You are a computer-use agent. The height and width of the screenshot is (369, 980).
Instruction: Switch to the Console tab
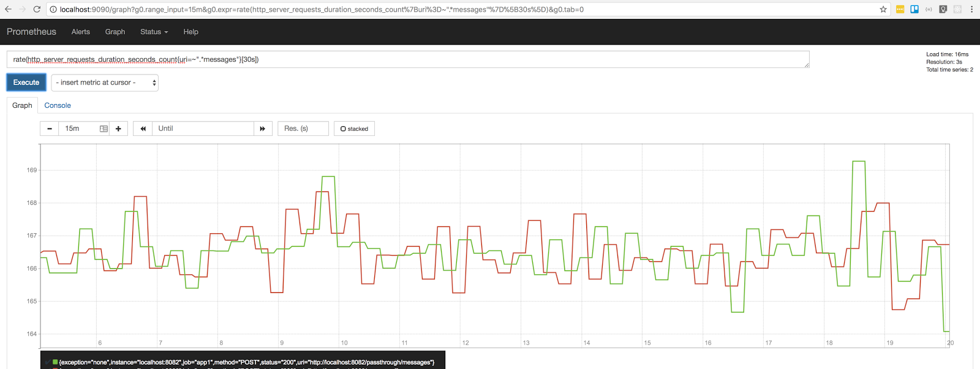pos(58,105)
